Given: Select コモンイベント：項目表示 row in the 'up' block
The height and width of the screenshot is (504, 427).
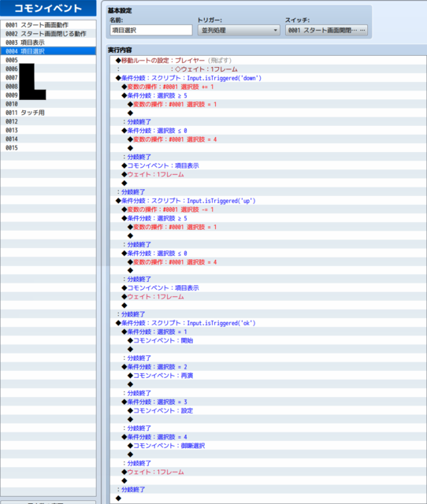Looking at the screenshot, I should click(x=268, y=287).
